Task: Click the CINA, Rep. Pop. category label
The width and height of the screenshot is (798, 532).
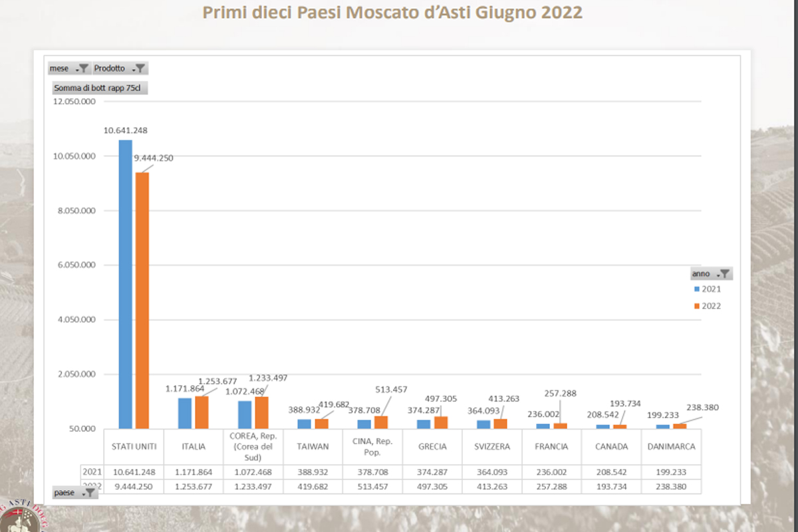Action: [372, 447]
